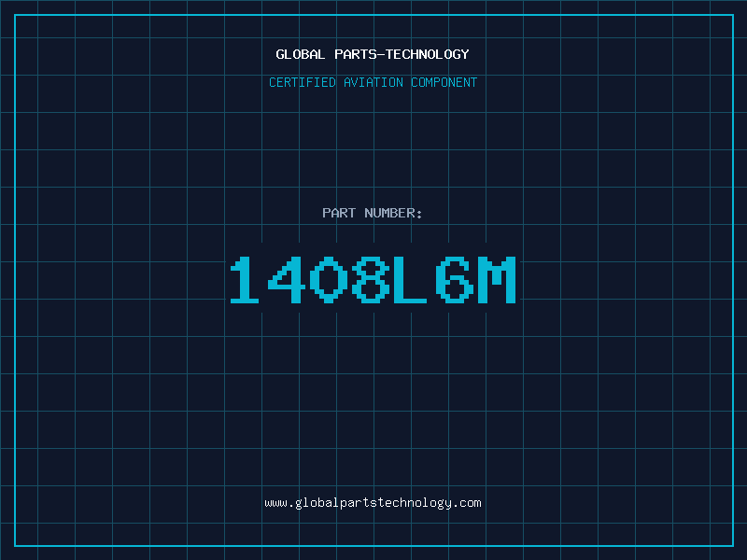Select the Certified Aviation Component subtitle

[373, 82]
